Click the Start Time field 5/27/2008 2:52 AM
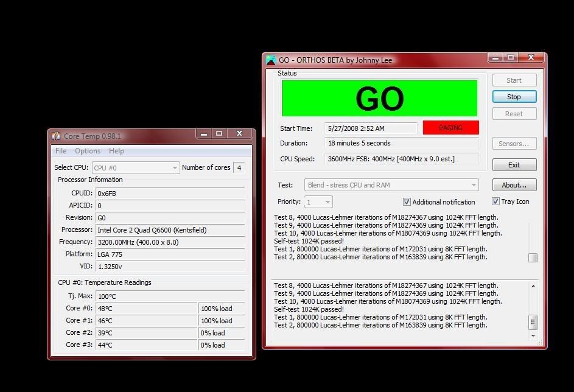The width and height of the screenshot is (574, 392). click(x=371, y=128)
